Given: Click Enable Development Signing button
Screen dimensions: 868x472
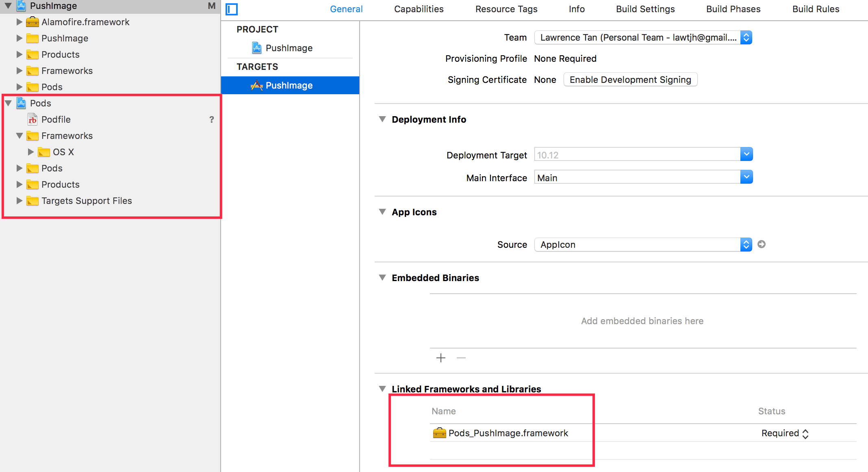Looking at the screenshot, I should click(x=630, y=80).
